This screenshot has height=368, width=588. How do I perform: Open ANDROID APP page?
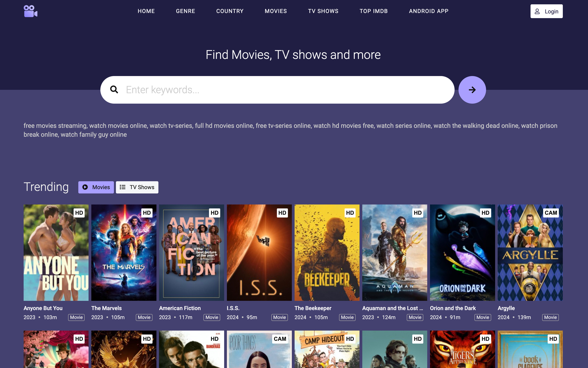[429, 11]
